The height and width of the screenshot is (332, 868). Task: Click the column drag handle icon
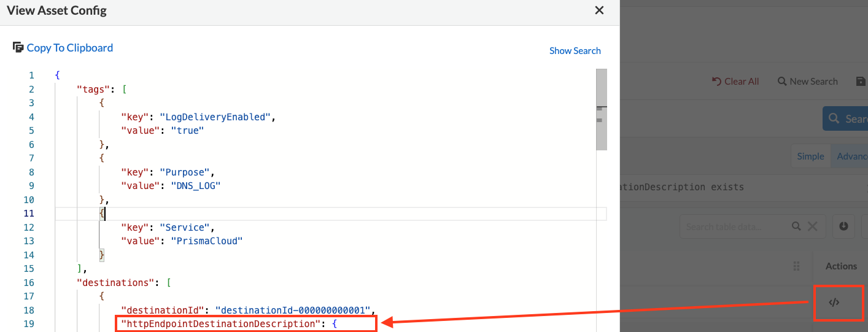pyautogui.click(x=796, y=266)
